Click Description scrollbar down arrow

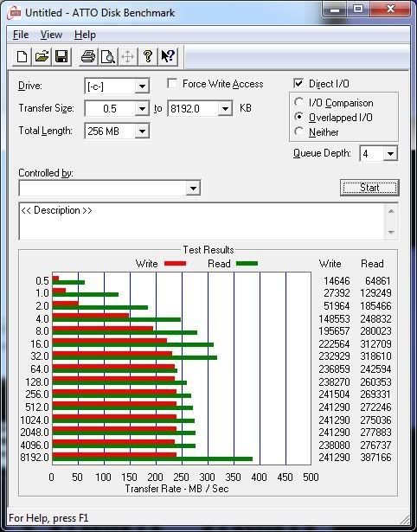(x=391, y=232)
